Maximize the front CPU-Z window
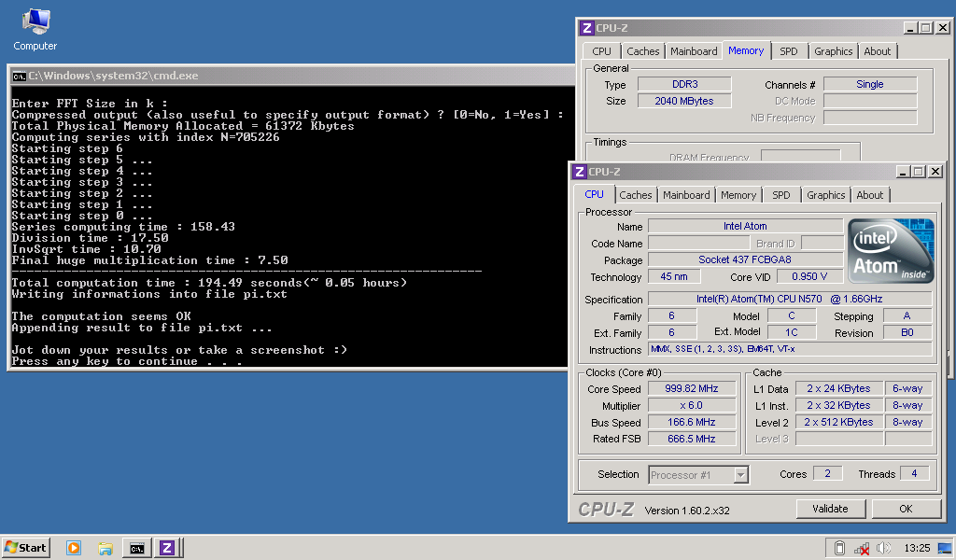 tap(919, 172)
